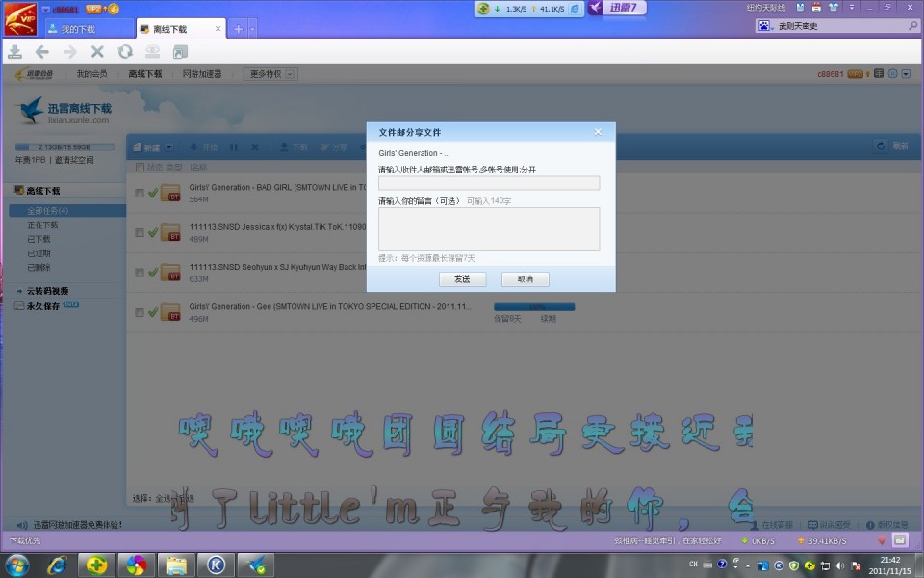Click the magnifier search icon
Screen dimensions: 924x578
pyautogui.click(x=913, y=25)
